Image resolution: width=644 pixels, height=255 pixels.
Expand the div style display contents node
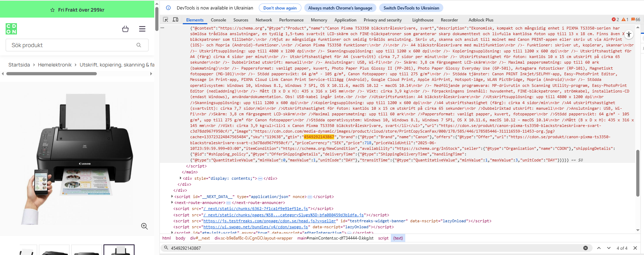181,178
